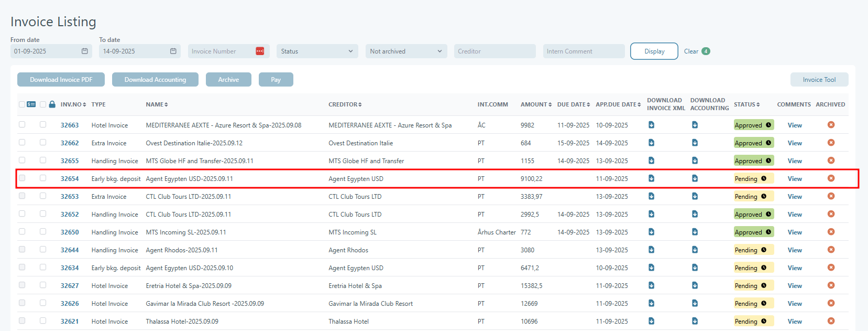Download invoice XML for invoice 32663

click(x=651, y=125)
